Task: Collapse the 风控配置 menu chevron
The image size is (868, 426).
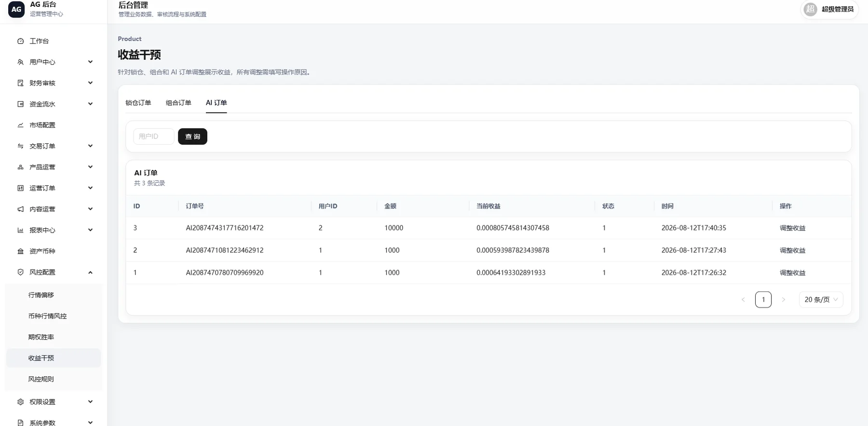Action: [90, 272]
